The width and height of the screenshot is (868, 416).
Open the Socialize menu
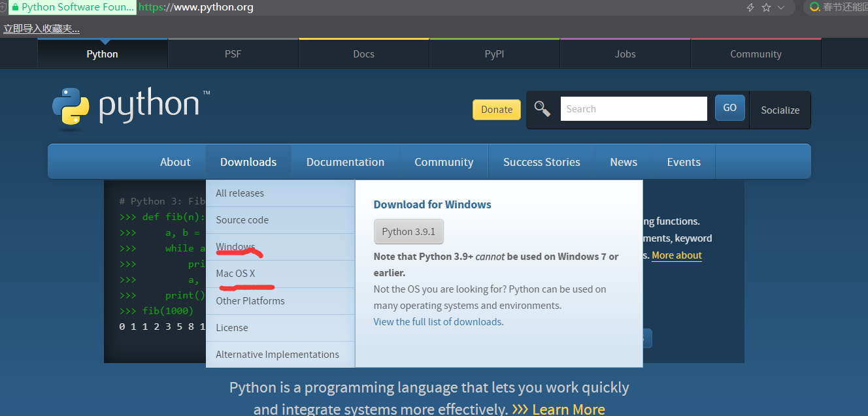pos(780,110)
